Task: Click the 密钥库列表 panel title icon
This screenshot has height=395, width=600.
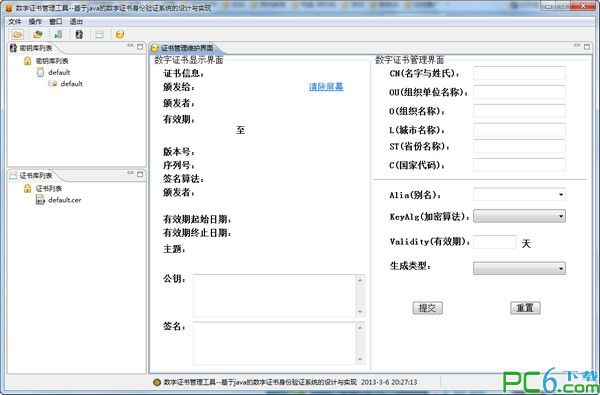Action: coord(13,48)
